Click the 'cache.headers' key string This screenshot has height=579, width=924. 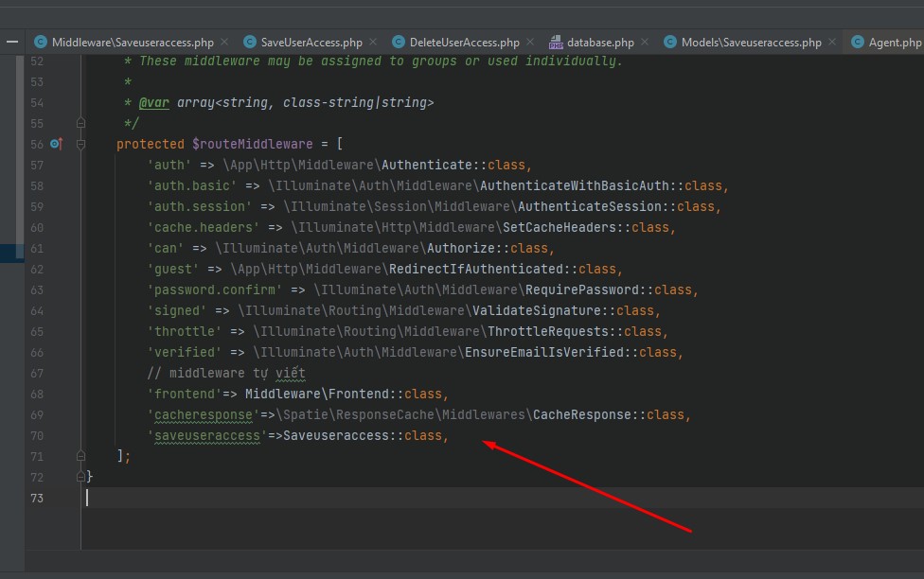[x=204, y=227]
